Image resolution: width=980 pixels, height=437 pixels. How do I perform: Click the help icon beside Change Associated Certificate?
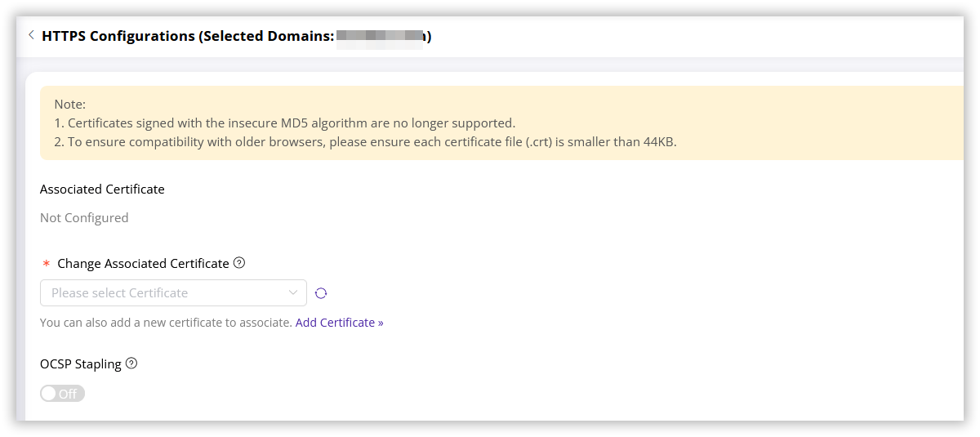click(239, 263)
